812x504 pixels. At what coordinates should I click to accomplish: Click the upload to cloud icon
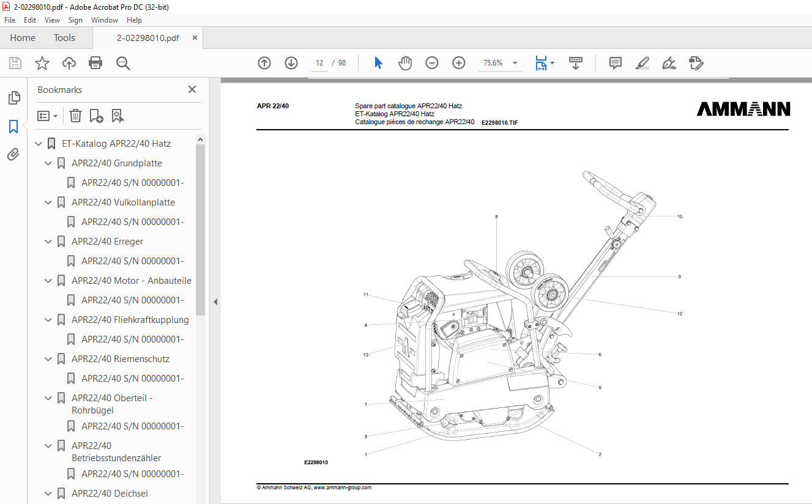pyautogui.click(x=69, y=63)
